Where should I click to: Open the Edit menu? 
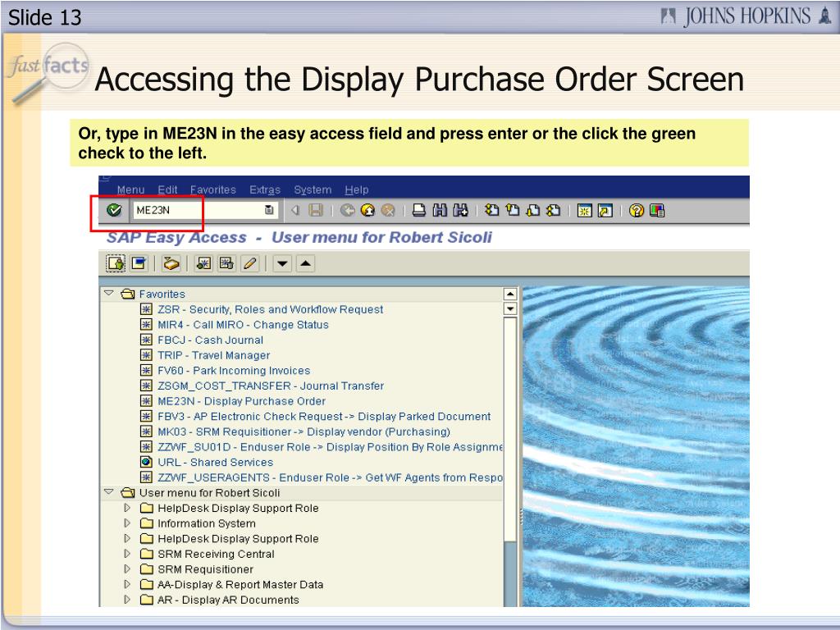pyautogui.click(x=167, y=189)
